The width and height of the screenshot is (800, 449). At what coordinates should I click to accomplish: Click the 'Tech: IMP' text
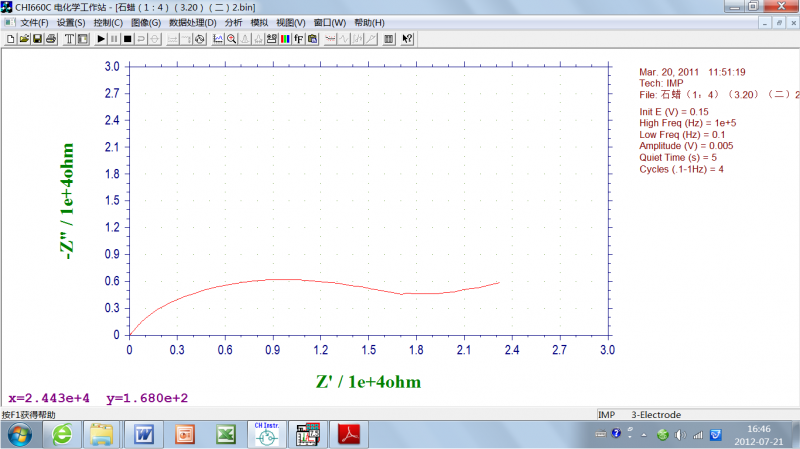click(661, 83)
